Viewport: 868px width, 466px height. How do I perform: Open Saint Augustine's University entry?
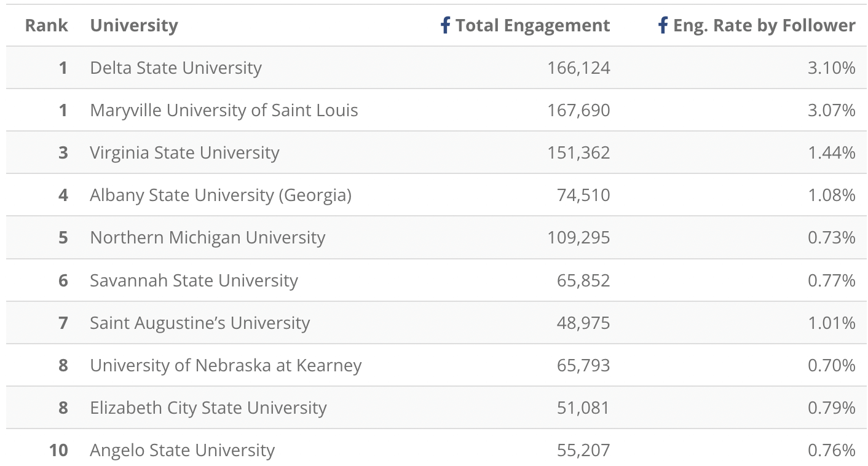[x=200, y=323]
